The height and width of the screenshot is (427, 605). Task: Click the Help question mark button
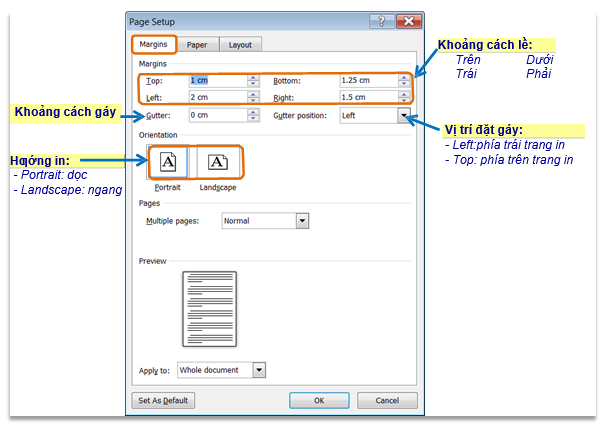[379, 20]
